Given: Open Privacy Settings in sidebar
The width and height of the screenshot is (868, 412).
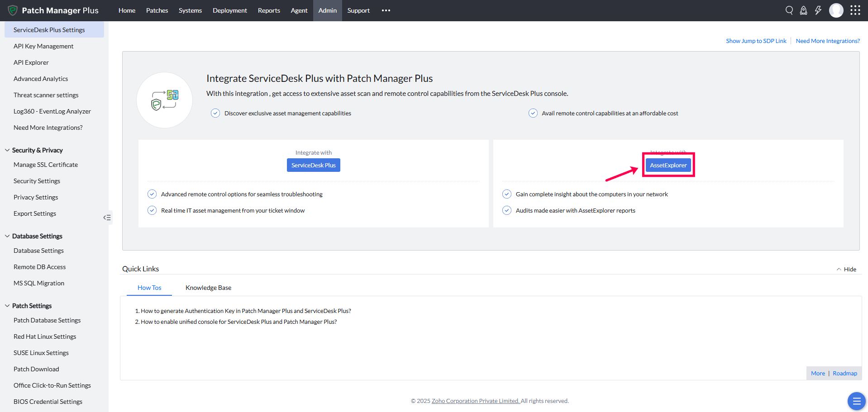Looking at the screenshot, I should point(36,197).
